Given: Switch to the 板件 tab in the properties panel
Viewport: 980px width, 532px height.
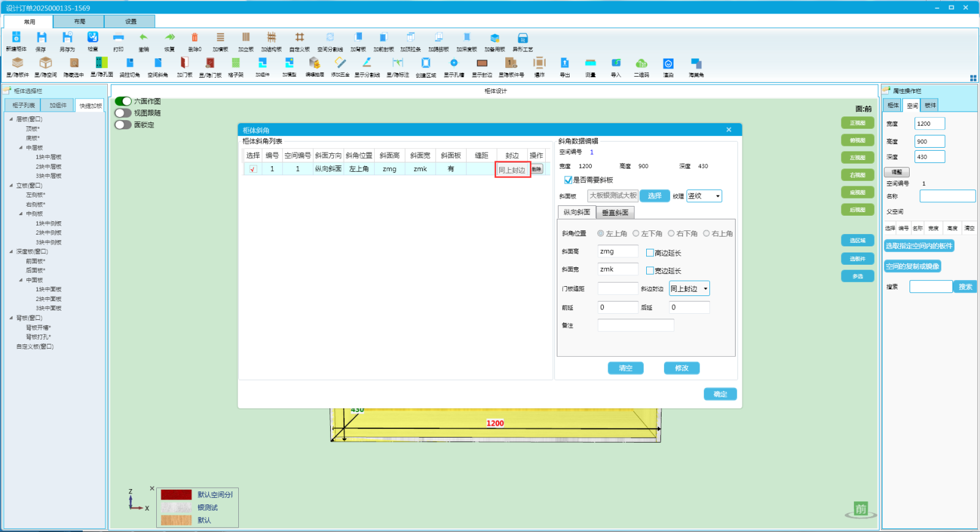Looking at the screenshot, I should click(x=930, y=105).
